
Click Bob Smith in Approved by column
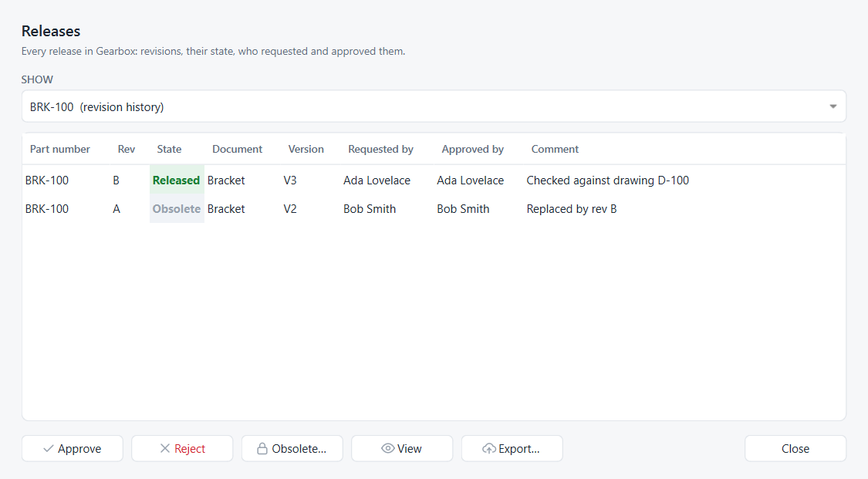pyautogui.click(x=464, y=209)
